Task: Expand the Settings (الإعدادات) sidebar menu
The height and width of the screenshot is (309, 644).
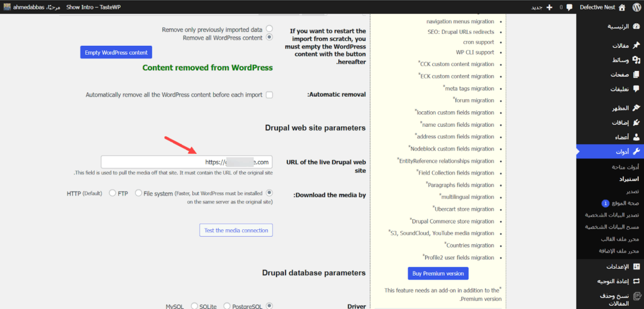Action: tap(636, 267)
